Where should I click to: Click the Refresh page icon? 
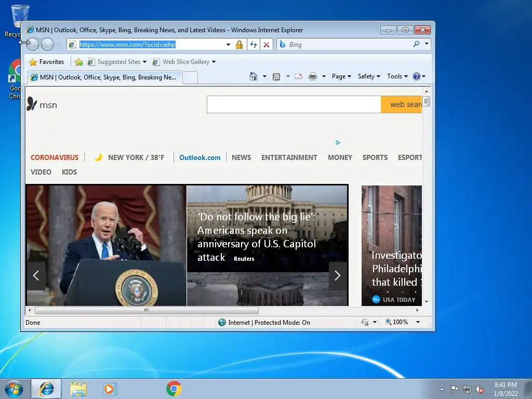pos(254,45)
